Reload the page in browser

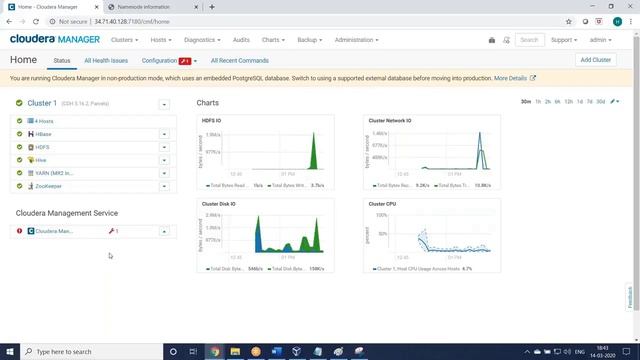(x=36, y=22)
